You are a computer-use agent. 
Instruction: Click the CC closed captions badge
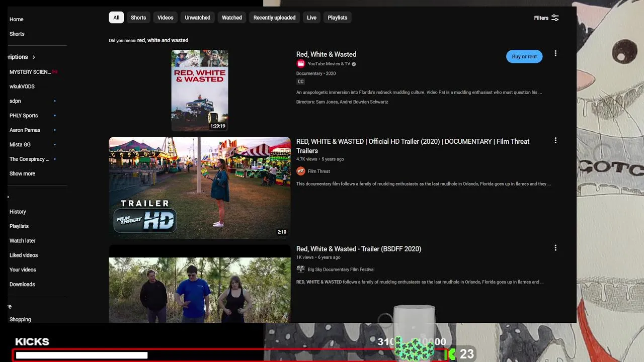(x=300, y=81)
